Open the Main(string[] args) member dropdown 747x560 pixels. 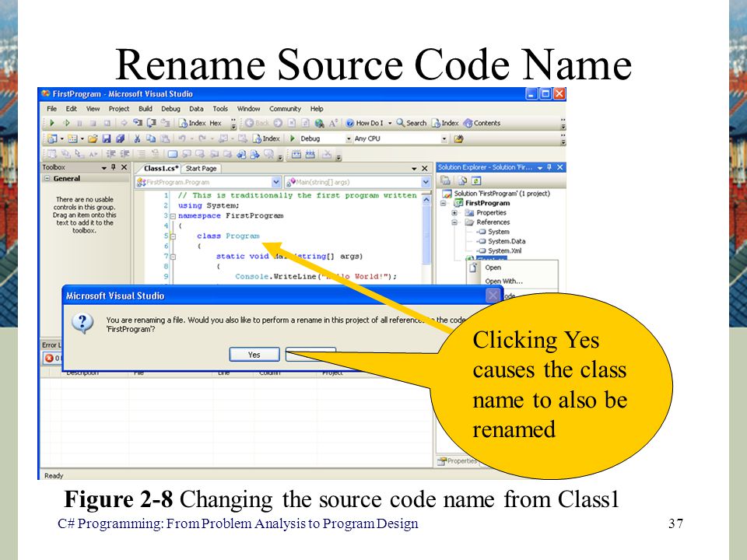[x=426, y=182]
